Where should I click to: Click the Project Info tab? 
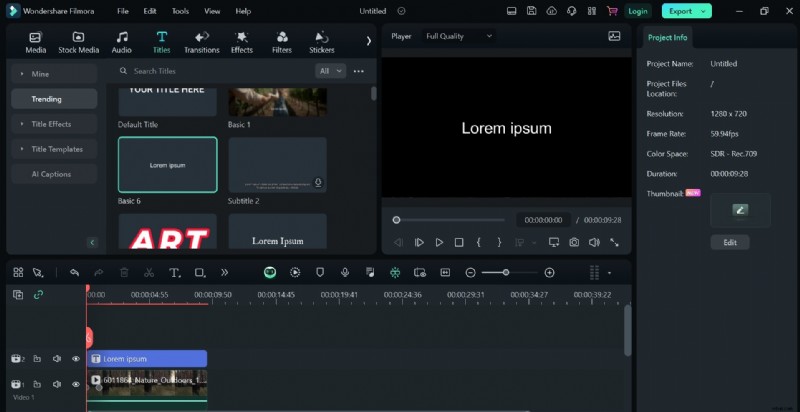(667, 37)
